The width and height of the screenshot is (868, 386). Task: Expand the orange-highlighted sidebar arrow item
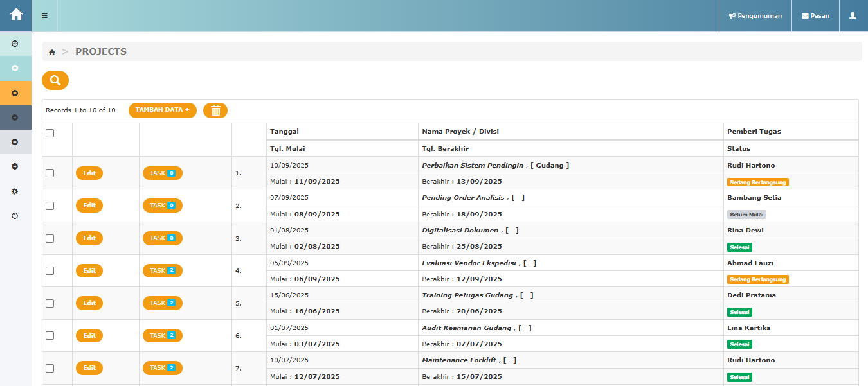pyautogui.click(x=15, y=93)
